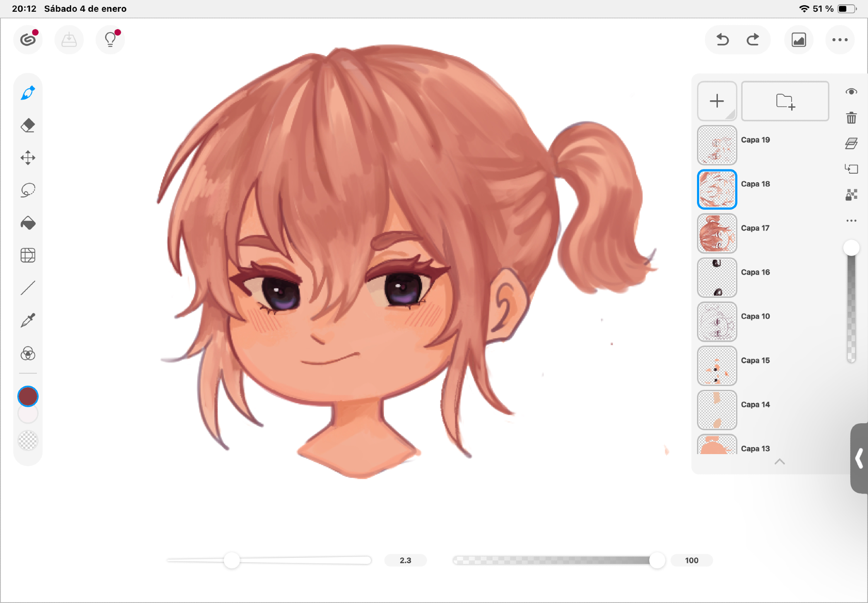The height and width of the screenshot is (603, 868).
Task: Open the dark red primary color swatch
Action: [28, 396]
